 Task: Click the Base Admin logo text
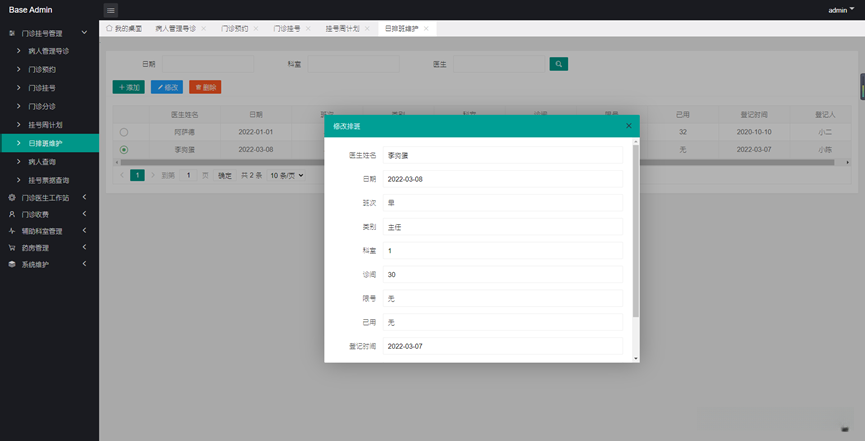click(30, 10)
